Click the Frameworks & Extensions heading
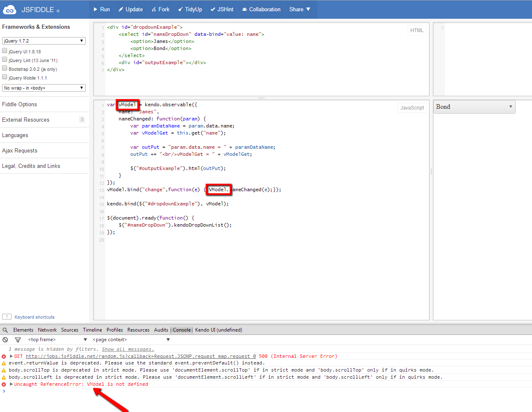This screenshot has width=532, height=412. click(36, 27)
